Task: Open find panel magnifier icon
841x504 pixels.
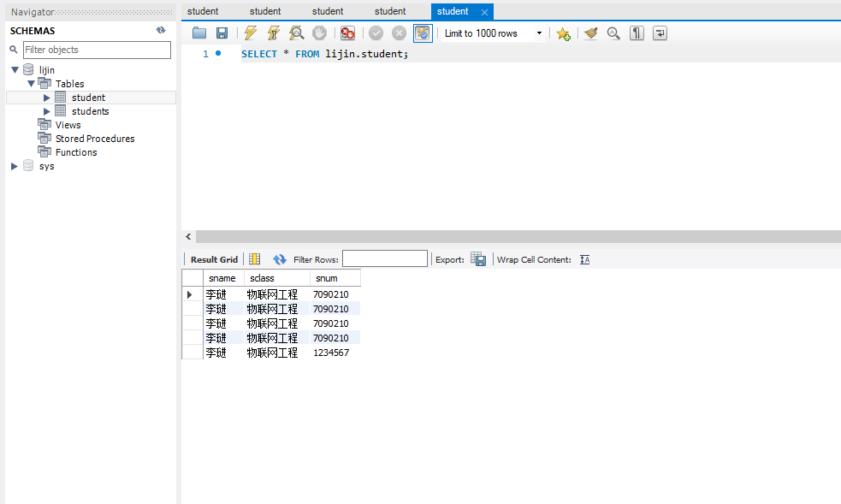Action: point(613,33)
